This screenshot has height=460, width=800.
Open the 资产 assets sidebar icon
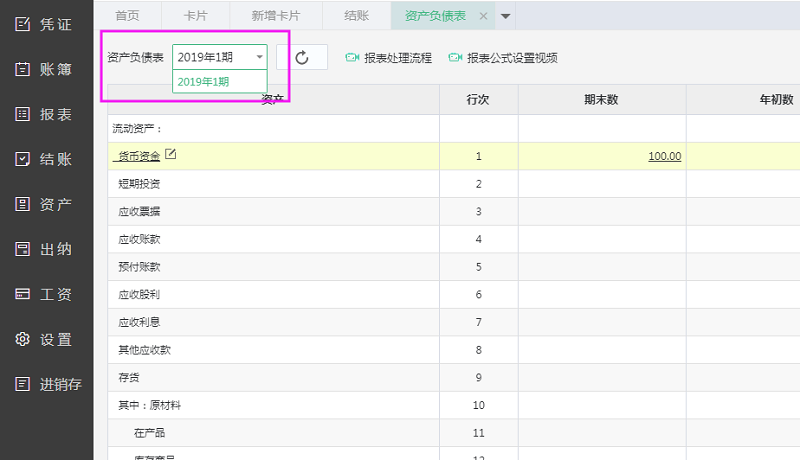click(23, 204)
